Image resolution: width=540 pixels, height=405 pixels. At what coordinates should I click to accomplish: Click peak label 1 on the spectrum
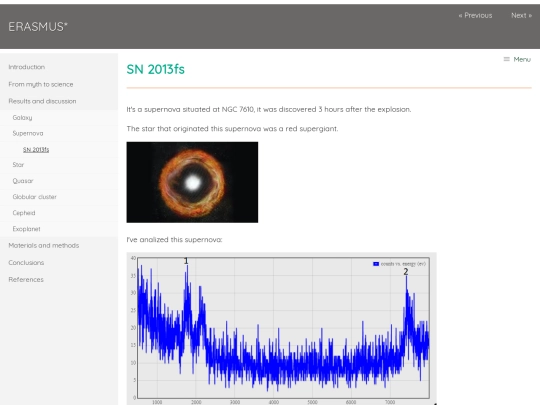186,261
